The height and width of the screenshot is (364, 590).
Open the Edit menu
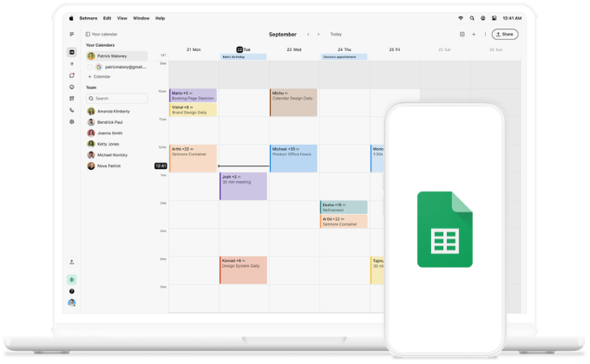click(108, 18)
